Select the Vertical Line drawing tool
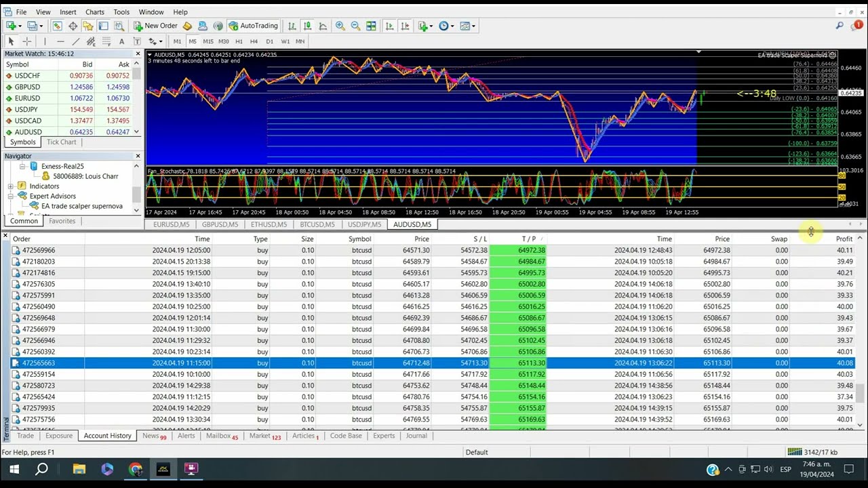Screen dimensions: 868x488 45,41
